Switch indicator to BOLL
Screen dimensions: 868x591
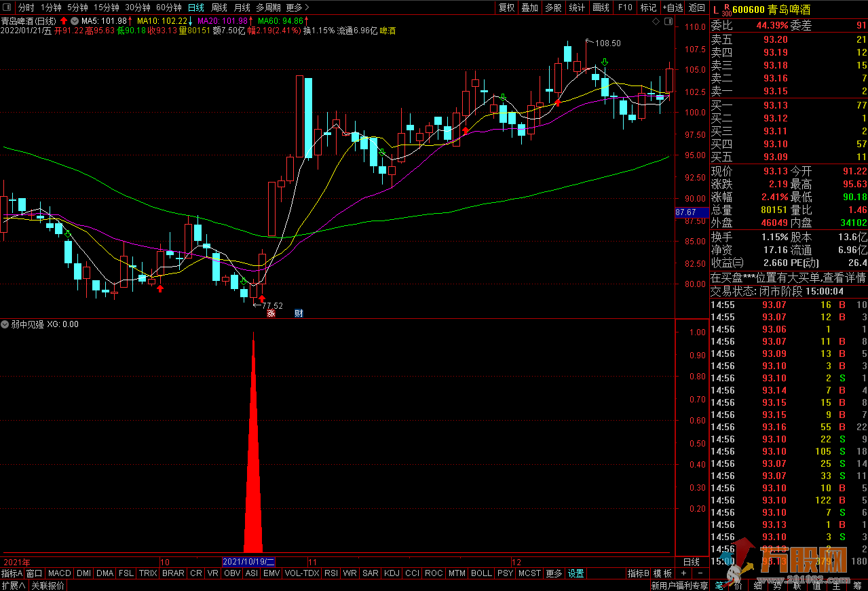click(x=481, y=573)
